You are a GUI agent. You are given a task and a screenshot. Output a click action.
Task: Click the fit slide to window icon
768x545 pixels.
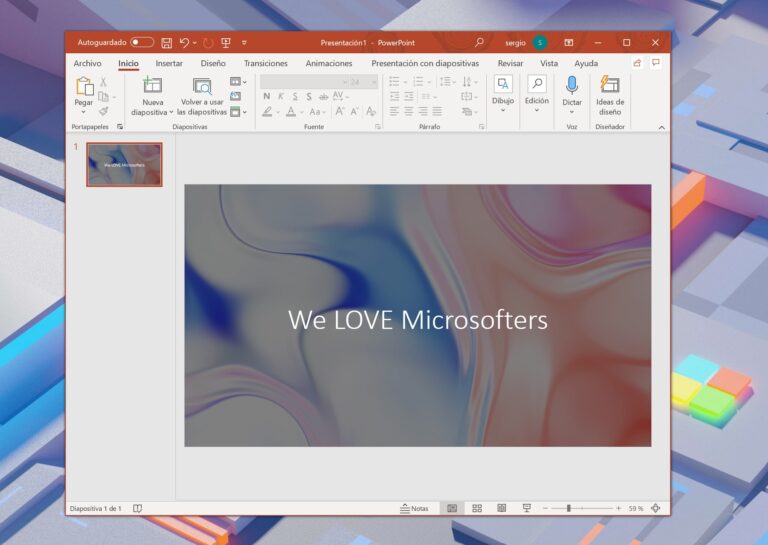point(655,508)
